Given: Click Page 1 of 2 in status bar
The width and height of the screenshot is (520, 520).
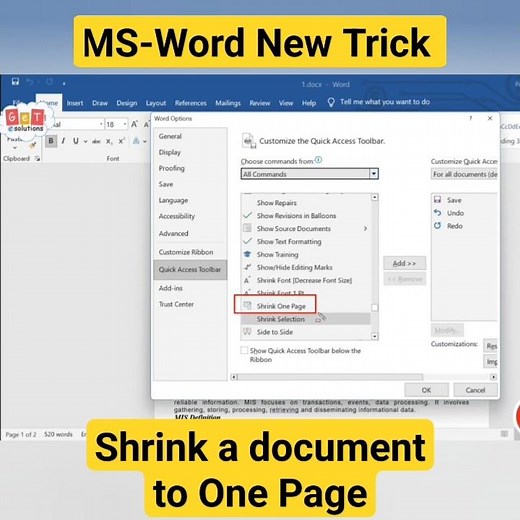Looking at the screenshot, I should (21, 434).
